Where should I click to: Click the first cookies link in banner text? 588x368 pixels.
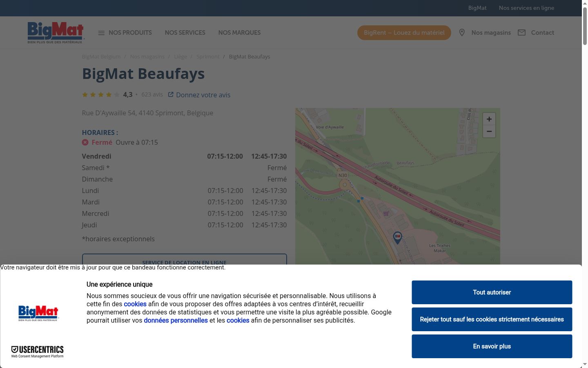(x=135, y=304)
